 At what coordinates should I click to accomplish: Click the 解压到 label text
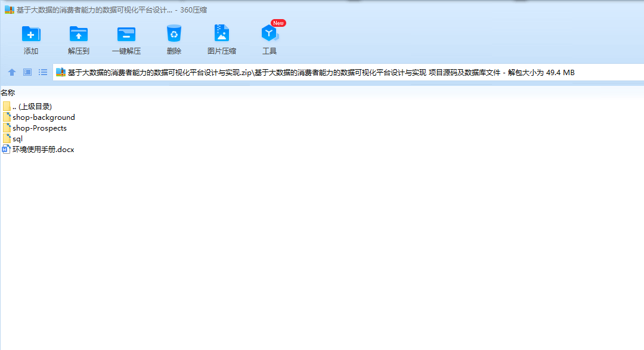click(x=79, y=51)
